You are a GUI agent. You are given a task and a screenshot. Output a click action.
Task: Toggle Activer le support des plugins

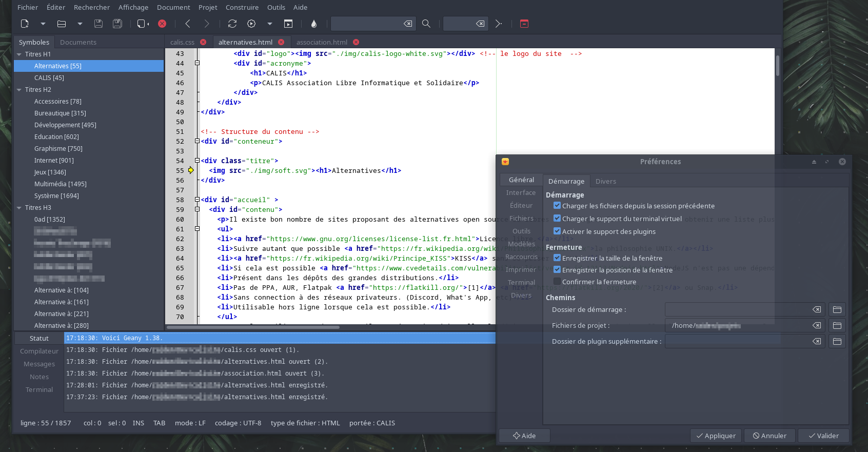pos(557,231)
